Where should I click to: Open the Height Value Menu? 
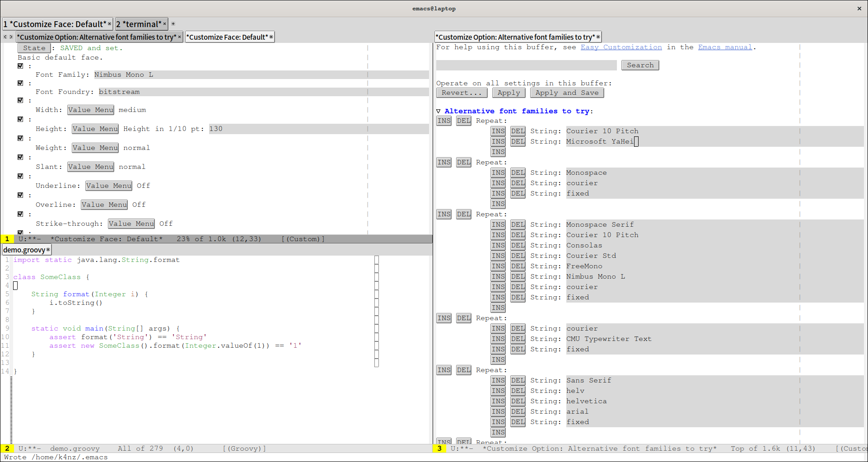[95, 129]
